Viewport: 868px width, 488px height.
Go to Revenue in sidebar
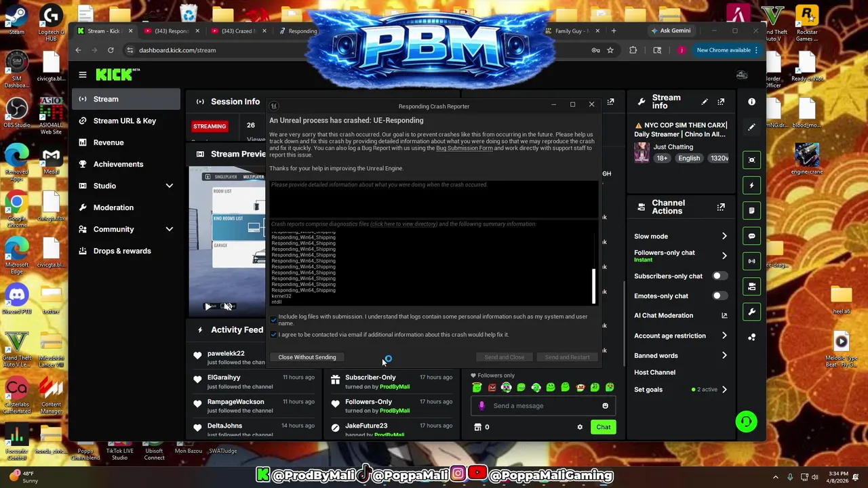(126, 142)
